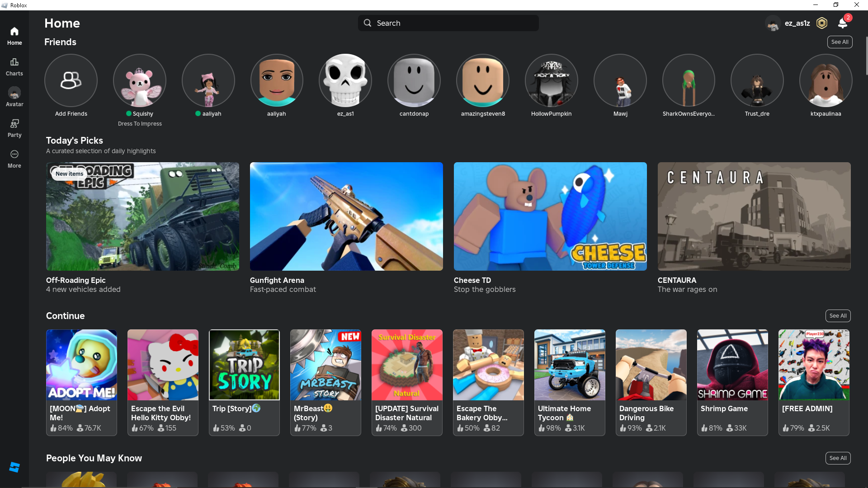Viewport: 868px width, 488px height.
Task: Open ktxpaulinaa's friend avatar
Action: (x=826, y=80)
